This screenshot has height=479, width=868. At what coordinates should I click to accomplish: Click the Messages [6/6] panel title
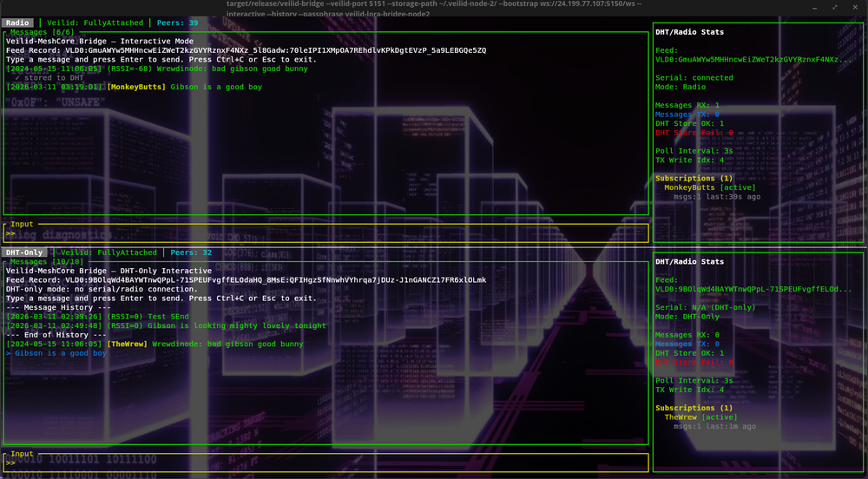(x=41, y=32)
